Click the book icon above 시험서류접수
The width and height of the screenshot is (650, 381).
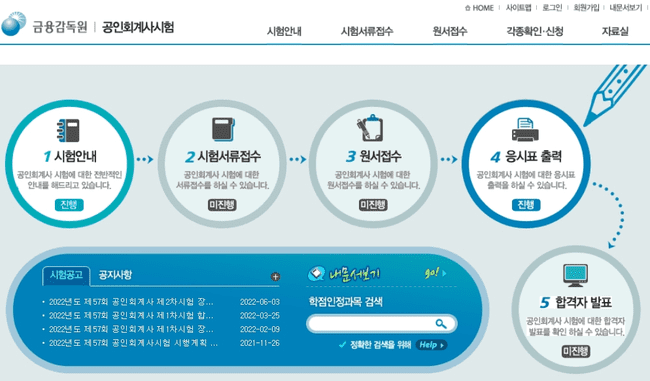point(223,129)
